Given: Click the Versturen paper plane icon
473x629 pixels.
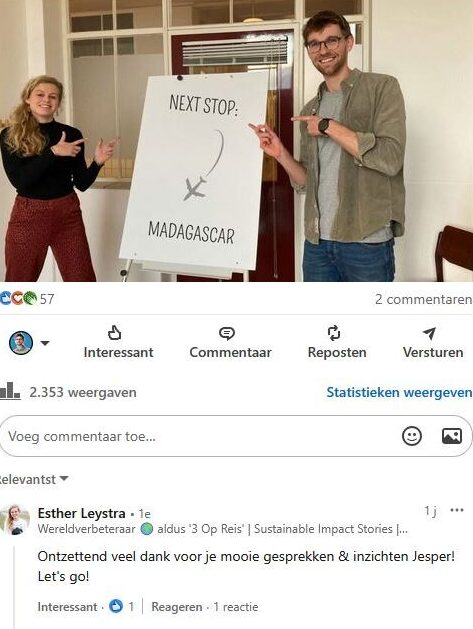Looking at the screenshot, I should [429, 333].
